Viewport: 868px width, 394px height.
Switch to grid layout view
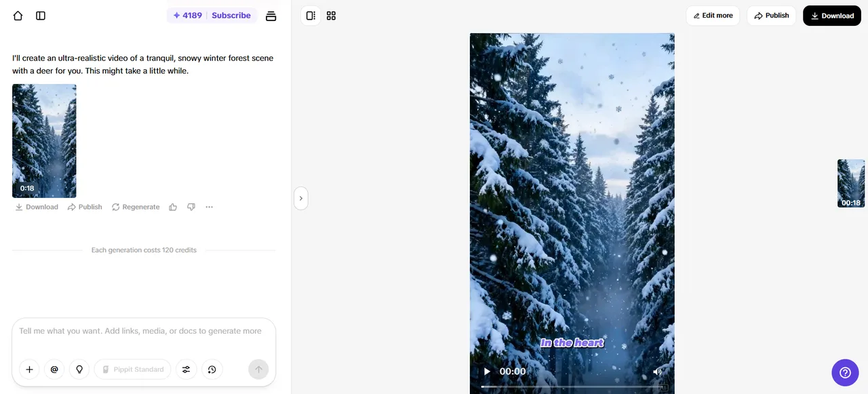(331, 16)
